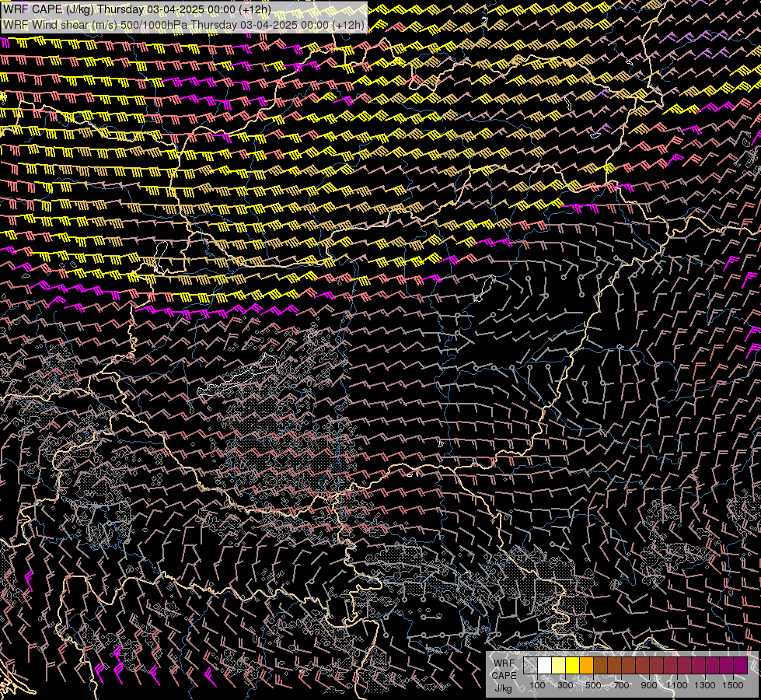Click the legend value 900

[x=649, y=685]
